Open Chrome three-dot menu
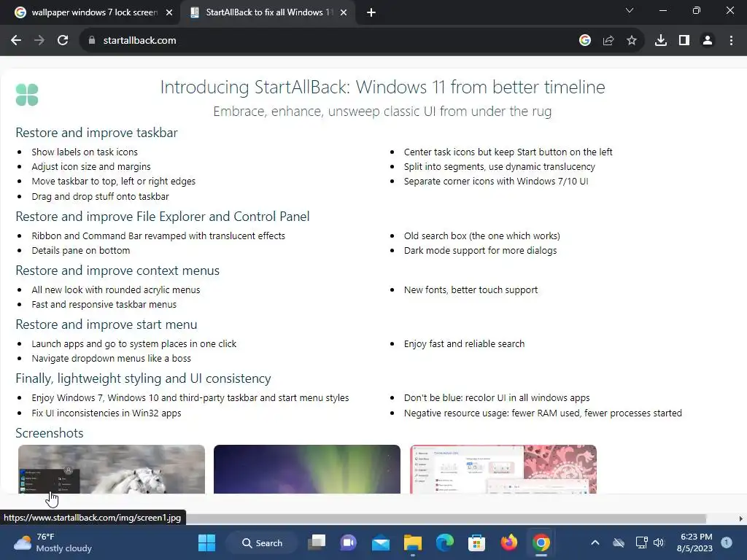Screen dimensions: 747x560 [x=731, y=41]
